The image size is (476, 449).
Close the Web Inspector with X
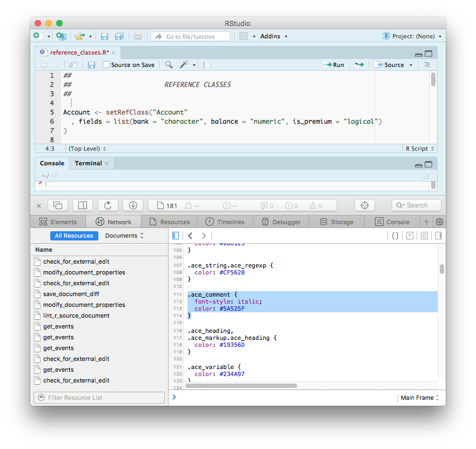[x=39, y=206]
